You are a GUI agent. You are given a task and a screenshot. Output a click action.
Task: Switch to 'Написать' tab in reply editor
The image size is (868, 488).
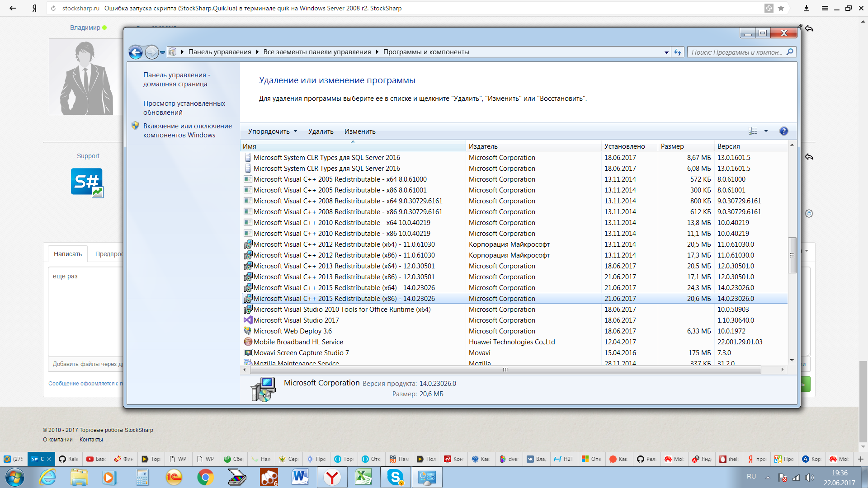click(68, 254)
